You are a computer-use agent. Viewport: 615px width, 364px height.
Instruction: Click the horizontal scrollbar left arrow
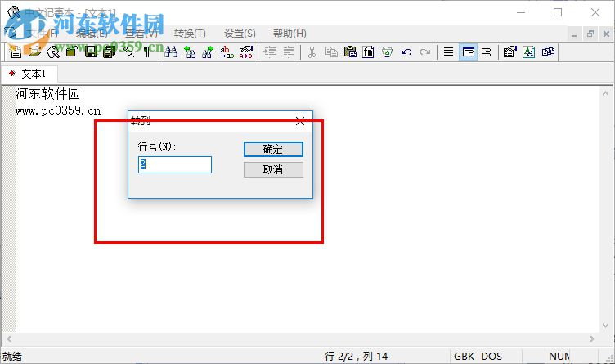(9, 339)
